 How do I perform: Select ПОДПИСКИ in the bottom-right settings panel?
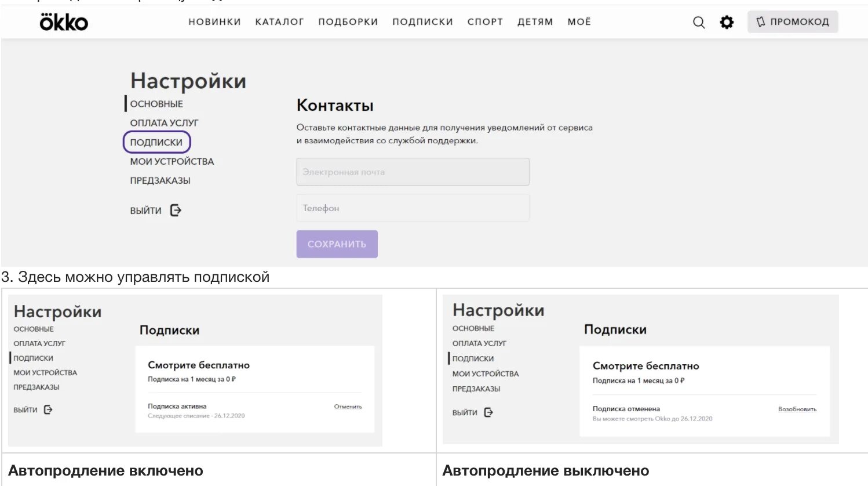[473, 358]
